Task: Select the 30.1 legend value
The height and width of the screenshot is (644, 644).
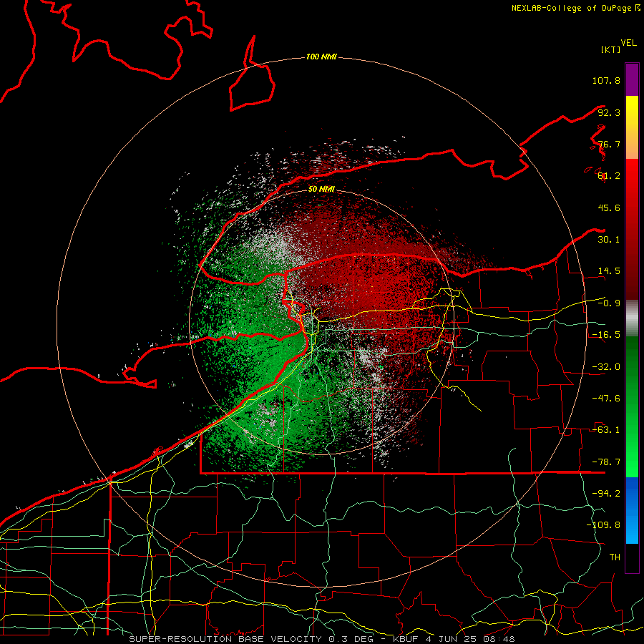Action: point(609,240)
